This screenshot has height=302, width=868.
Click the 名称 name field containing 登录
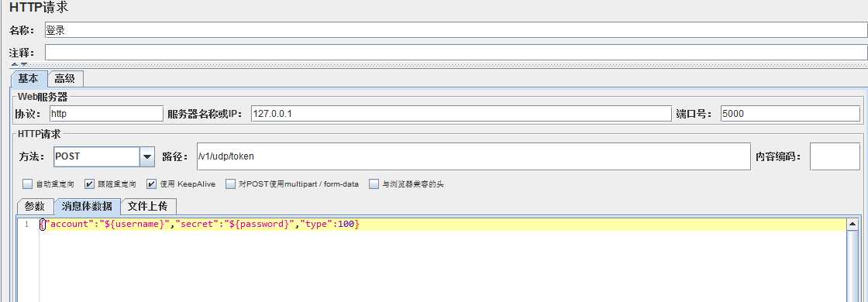[456, 30]
